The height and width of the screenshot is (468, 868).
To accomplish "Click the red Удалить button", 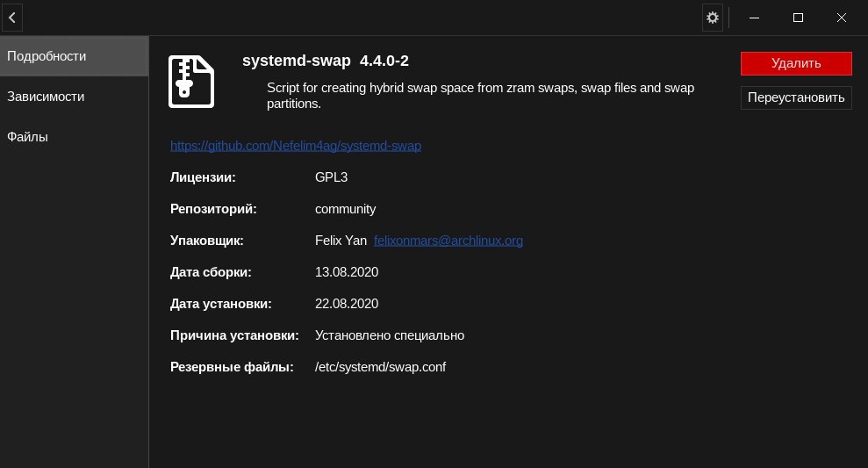I will click(796, 64).
